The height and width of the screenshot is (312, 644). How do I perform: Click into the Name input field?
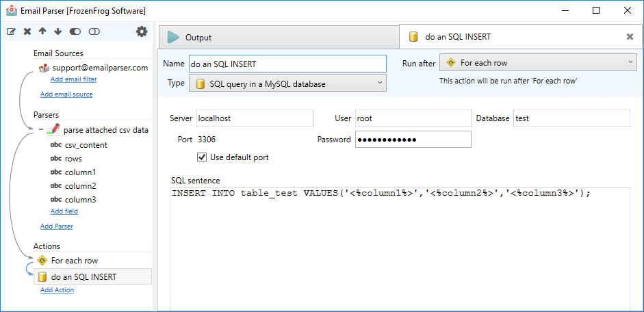pyautogui.click(x=287, y=64)
